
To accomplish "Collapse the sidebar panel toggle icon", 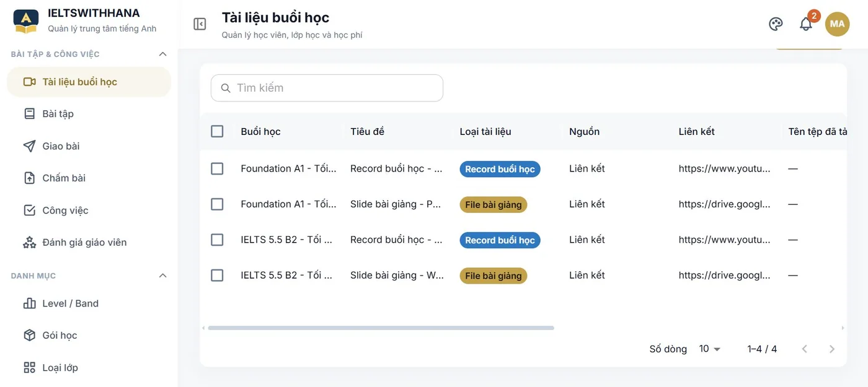I will pos(200,24).
